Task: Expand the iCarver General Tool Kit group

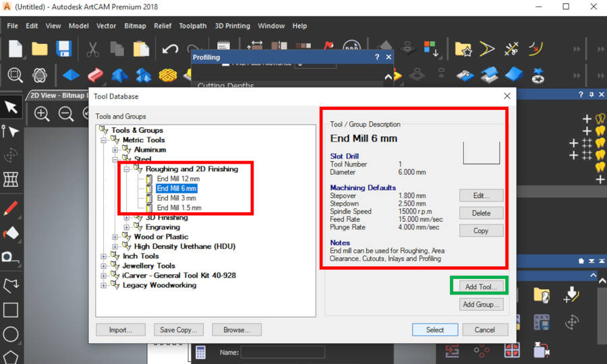Action: pos(104,276)
